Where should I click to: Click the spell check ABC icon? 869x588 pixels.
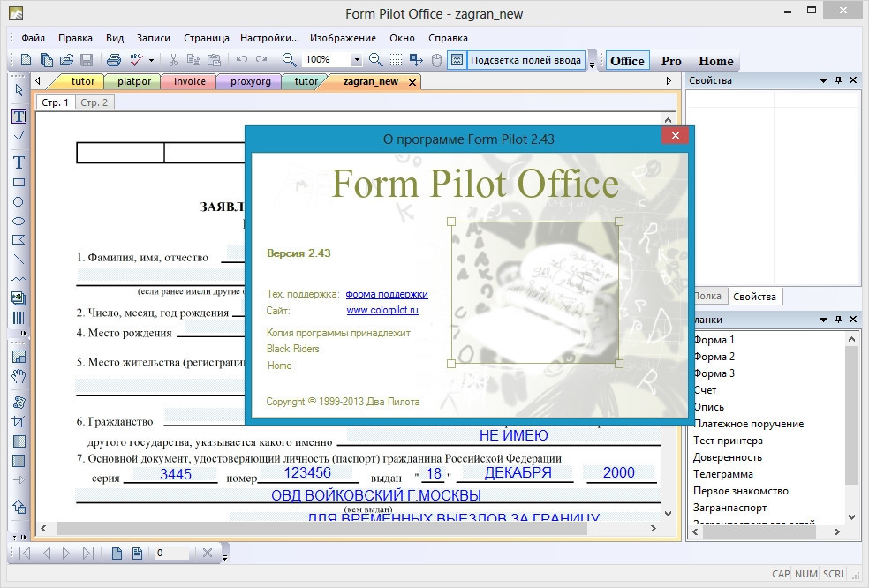click(x=136, y=60)
